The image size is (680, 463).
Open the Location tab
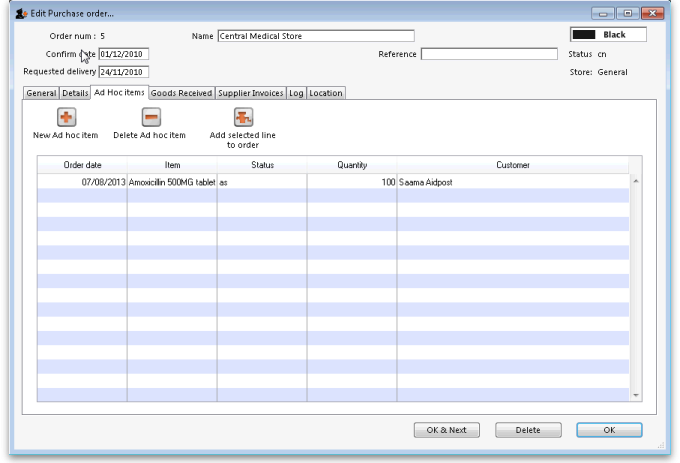[326, 93]
